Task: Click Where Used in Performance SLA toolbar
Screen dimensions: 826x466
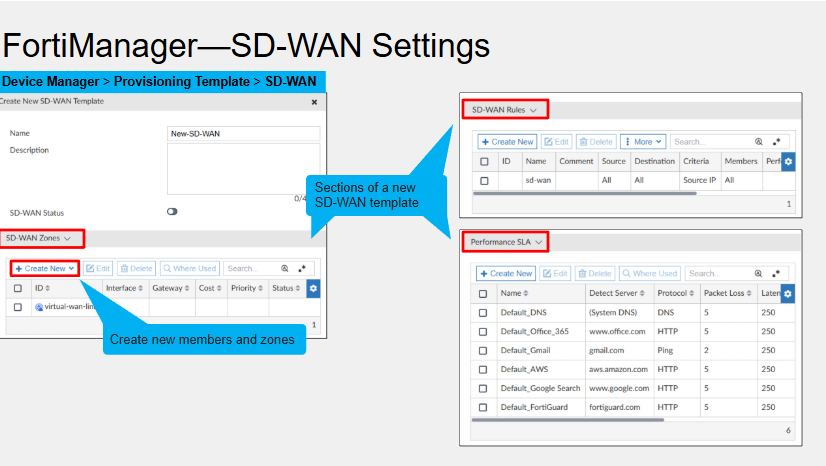Action: (x=650, y=274)
